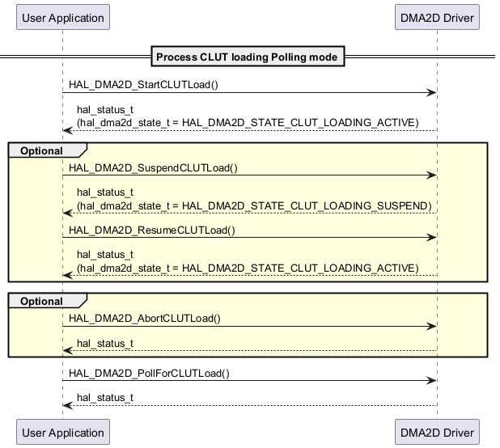Image resolution: width=500 pixels, height=448 pixels.
Task: Click the top User Application participant box
Action: (x=62, y=17)
